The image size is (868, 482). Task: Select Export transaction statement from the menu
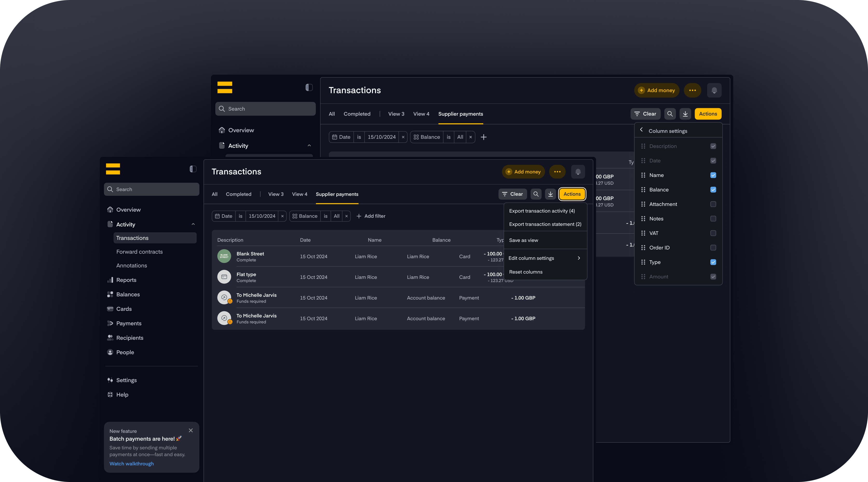(x=545, y=224)
